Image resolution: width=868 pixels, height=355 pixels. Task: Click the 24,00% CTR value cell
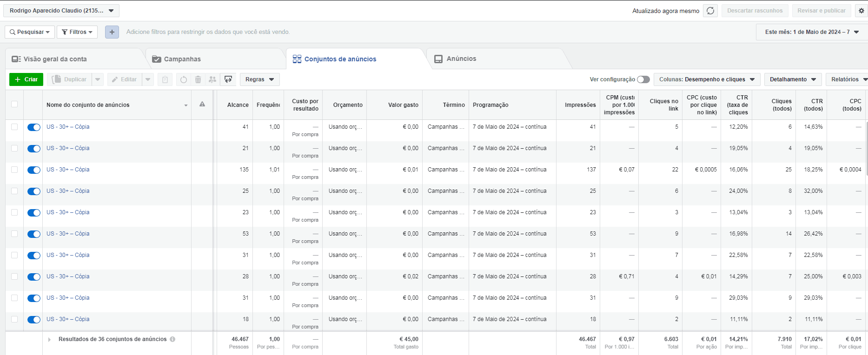[738, 191]
